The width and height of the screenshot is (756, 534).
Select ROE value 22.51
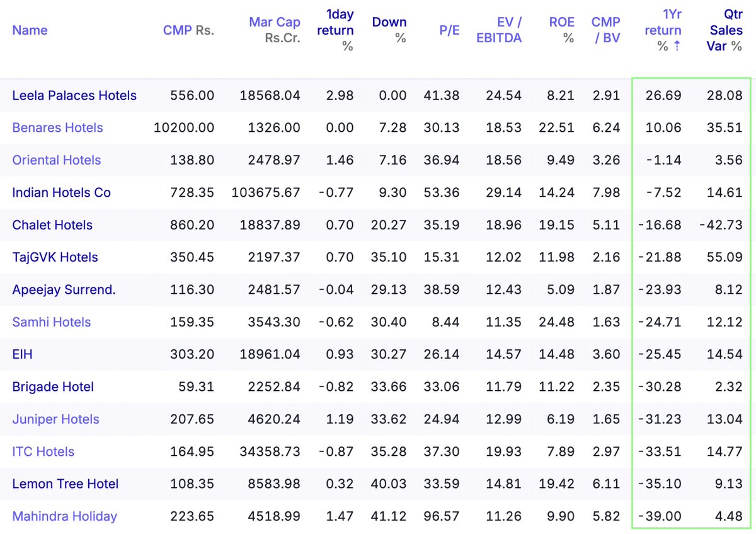(557, 128)
